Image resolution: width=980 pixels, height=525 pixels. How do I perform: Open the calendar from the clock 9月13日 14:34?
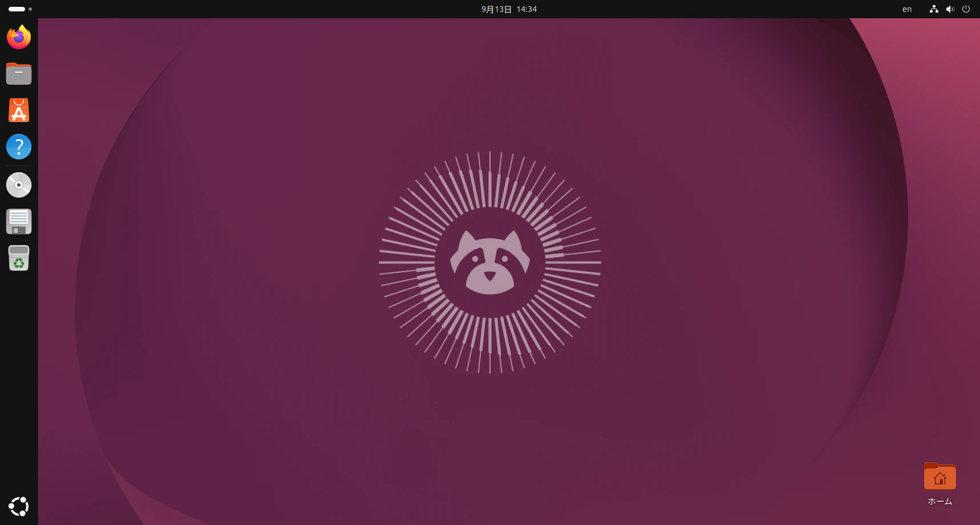509,9
